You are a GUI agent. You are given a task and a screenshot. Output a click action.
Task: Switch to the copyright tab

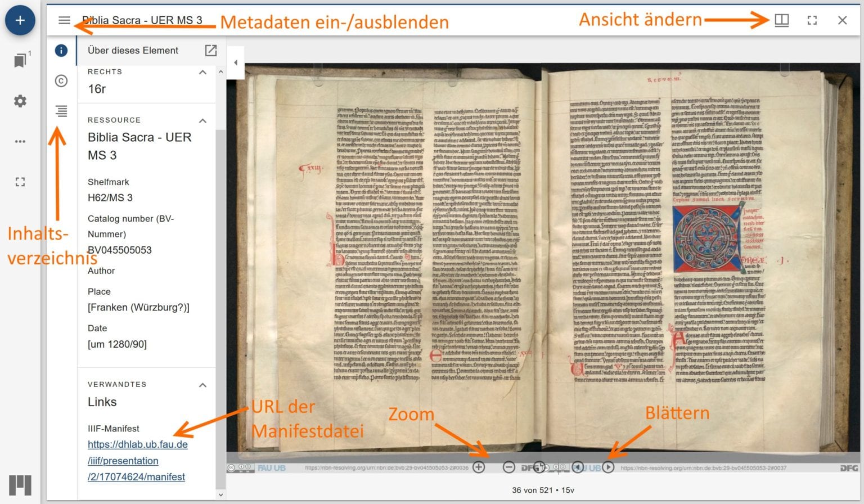point(61,81)
